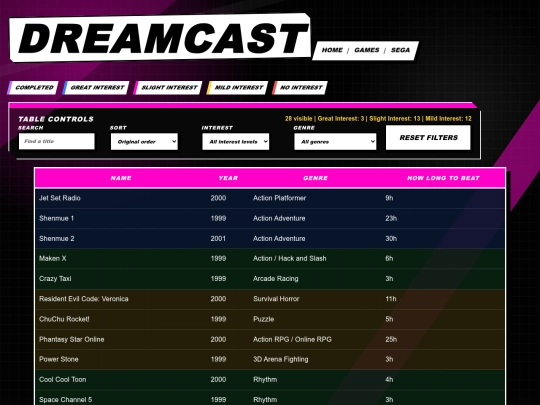
Task: Click the '3D Arena Fighting' genre cell
Action: point(281,359)
